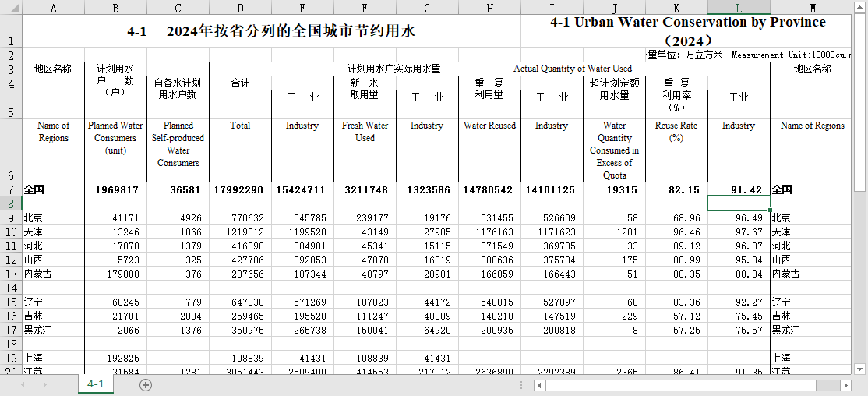Select 天津 Reuse Rate cell 96.46

[x=676, y=232]
